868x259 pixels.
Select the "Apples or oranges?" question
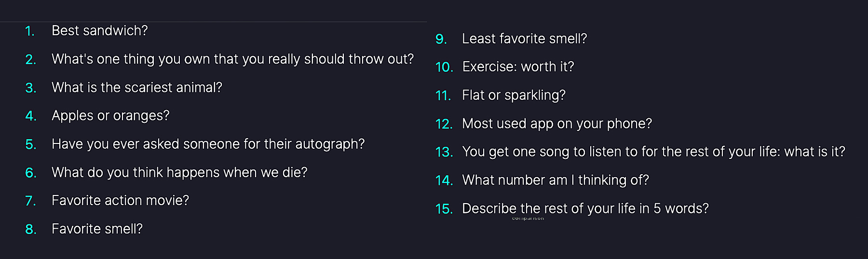coord(110,116)
